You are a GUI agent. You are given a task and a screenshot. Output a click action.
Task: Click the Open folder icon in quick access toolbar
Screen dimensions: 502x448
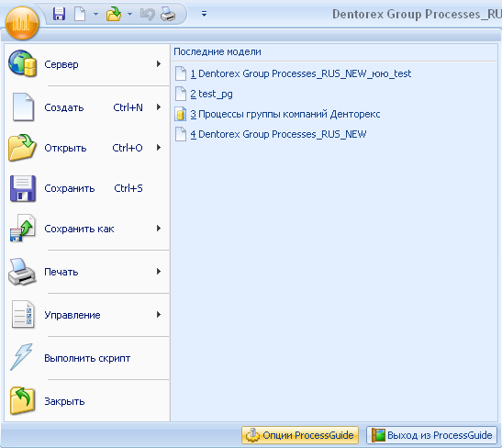click(x=114, y=14)
